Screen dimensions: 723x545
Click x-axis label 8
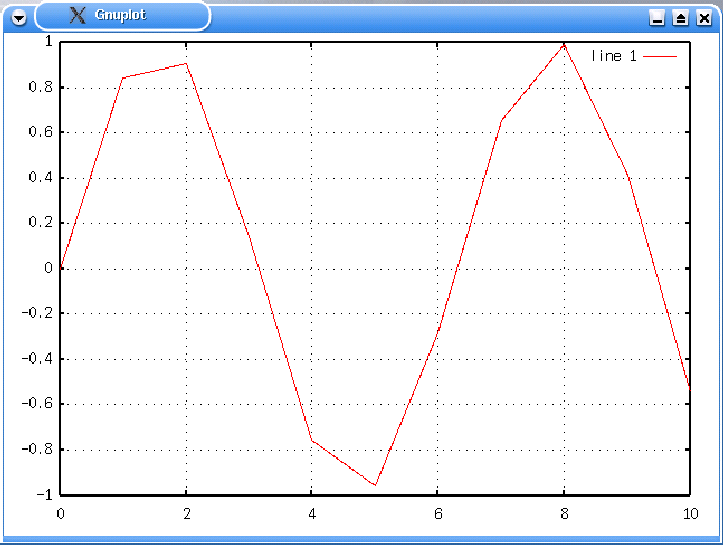click(x=564, y=514)
